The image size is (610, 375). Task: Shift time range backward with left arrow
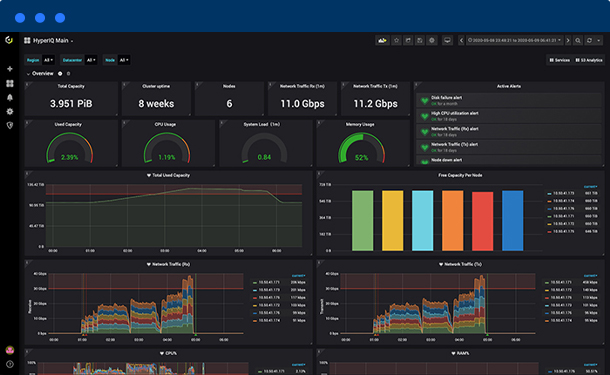point(461,40)
